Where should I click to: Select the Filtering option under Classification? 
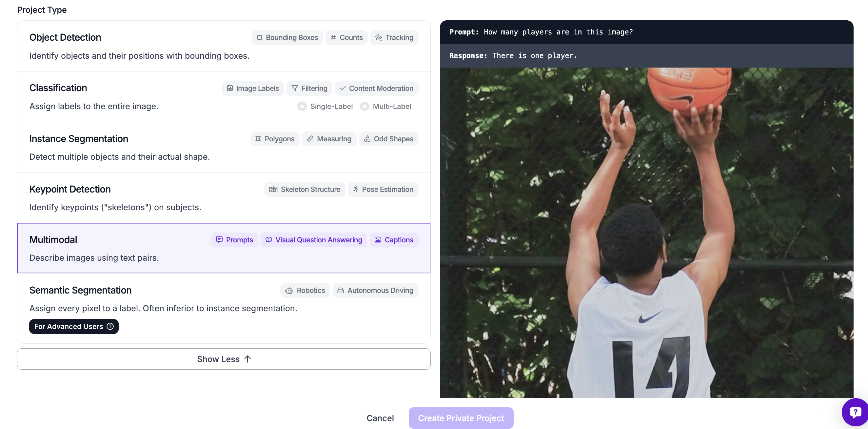(x=309, y=88)
